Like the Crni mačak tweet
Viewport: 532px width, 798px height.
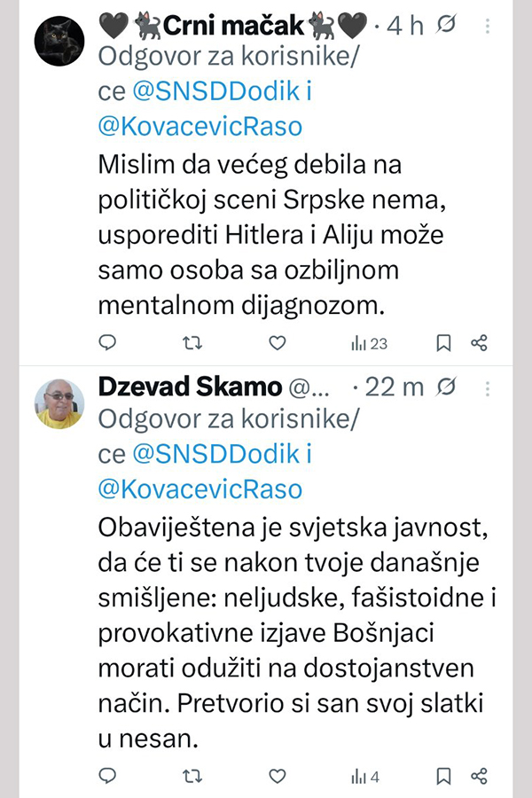coord(278,343)
